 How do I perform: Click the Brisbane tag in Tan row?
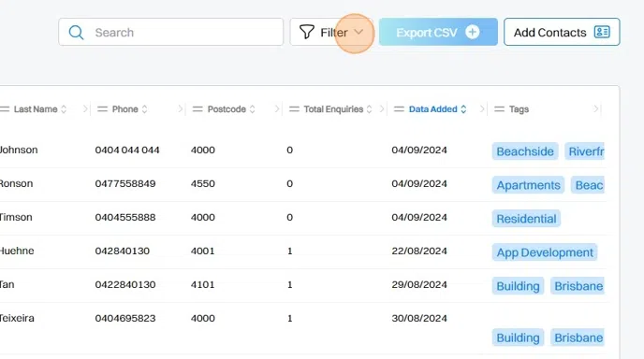(x=578, y=286)
